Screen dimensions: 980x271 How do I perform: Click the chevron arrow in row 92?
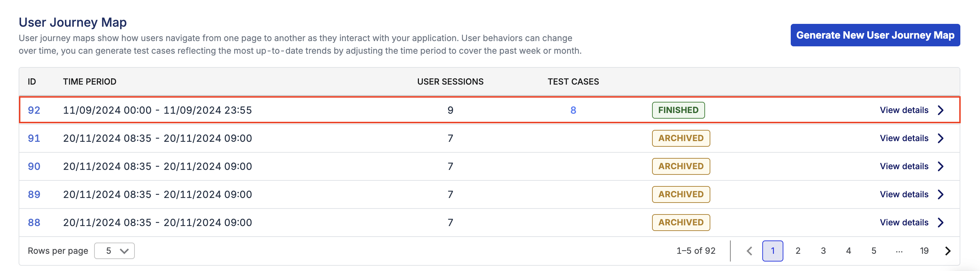[940, 110]
